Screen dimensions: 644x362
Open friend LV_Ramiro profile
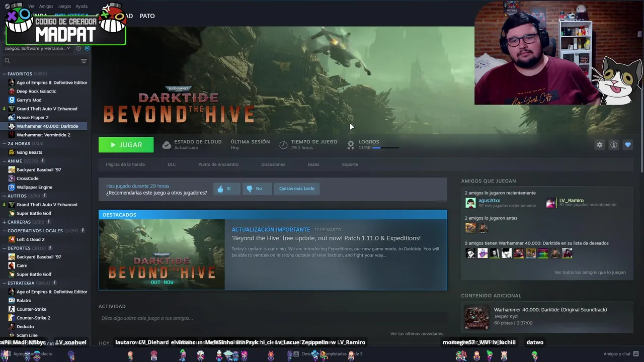tap(571, 200)
